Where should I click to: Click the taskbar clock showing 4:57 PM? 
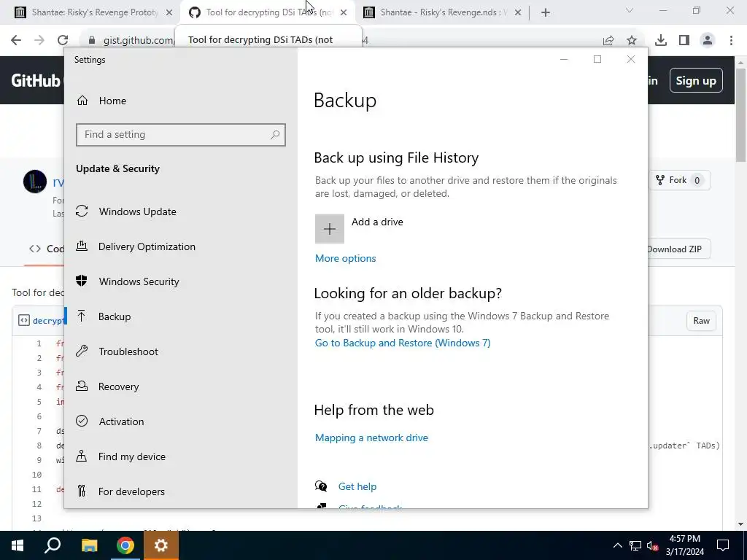pos(684,545)
